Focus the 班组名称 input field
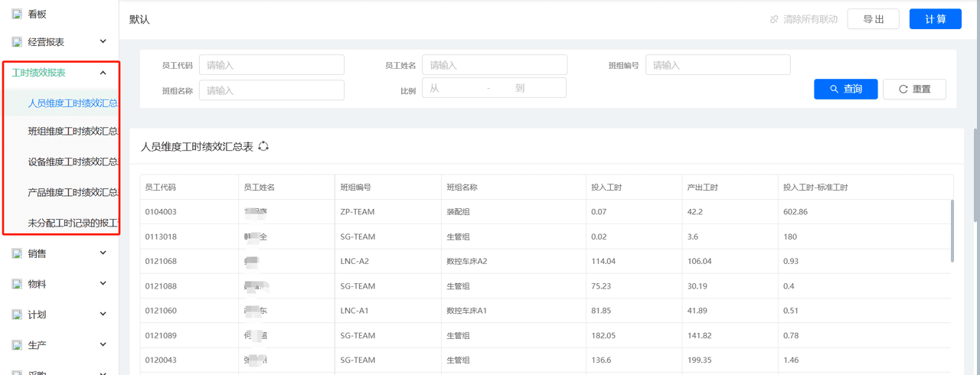The height and width of the screenshot is (375, 980). (272, 90)
